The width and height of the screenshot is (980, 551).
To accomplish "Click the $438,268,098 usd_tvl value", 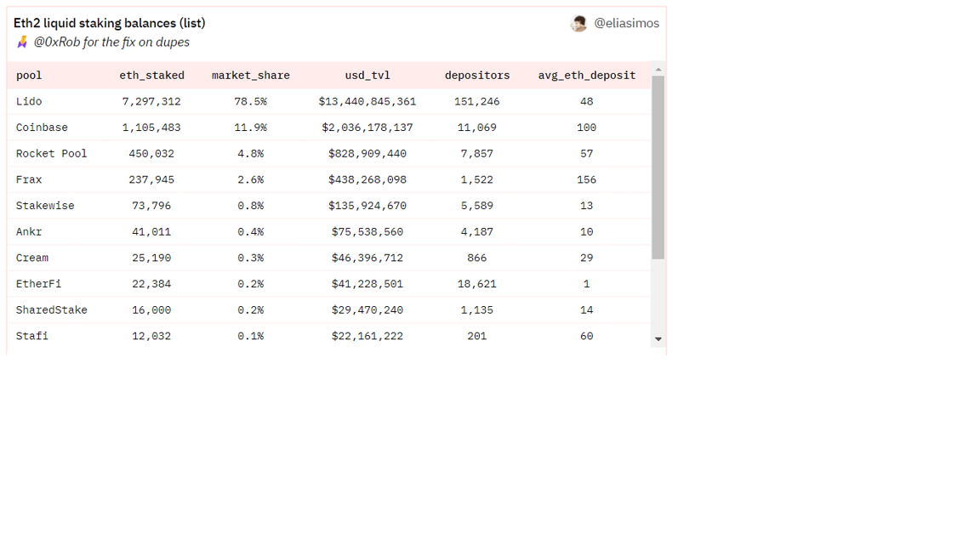I will [x=367, y=180].
